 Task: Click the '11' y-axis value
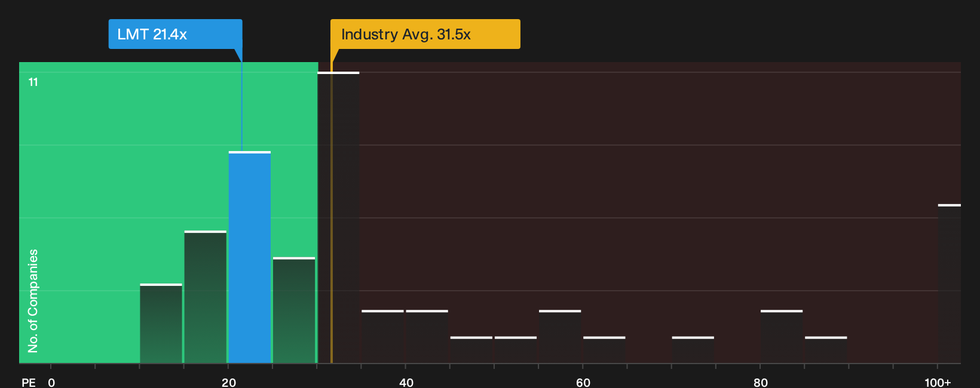(33, 82)
